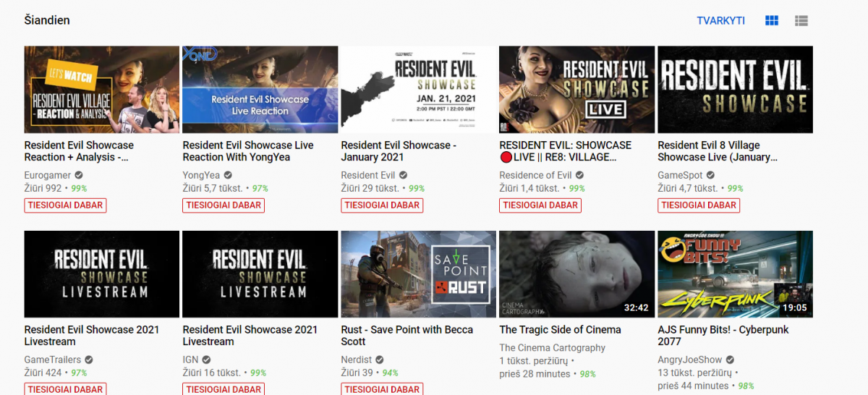Switch to list view layout icon
This screenshot has width=868, height=395.
click(x=801, y=21)
